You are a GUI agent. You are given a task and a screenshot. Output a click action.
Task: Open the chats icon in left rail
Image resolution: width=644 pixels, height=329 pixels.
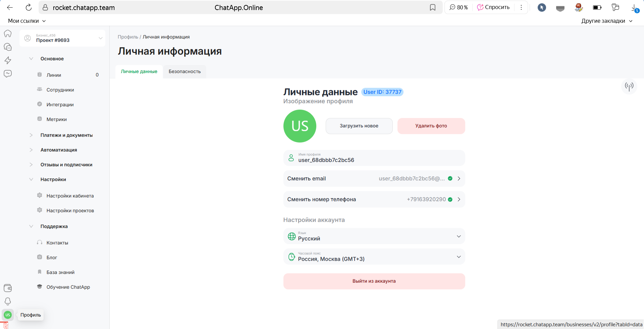click(8, 47)
